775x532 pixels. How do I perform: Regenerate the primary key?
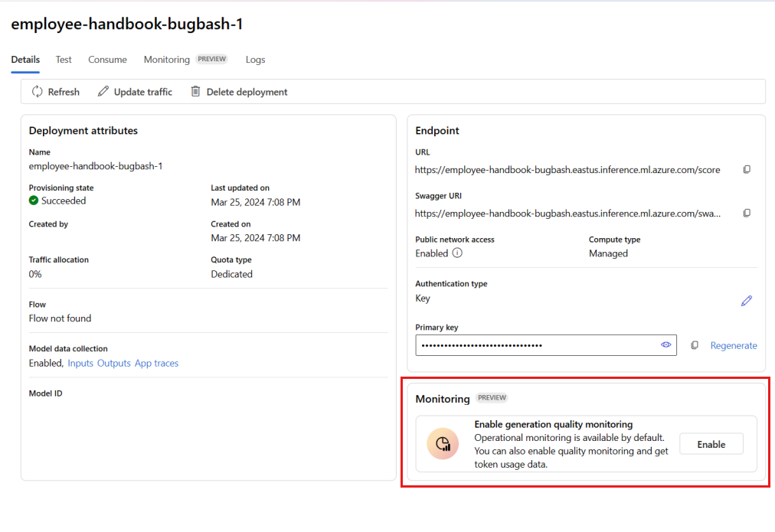coord(734,345)
